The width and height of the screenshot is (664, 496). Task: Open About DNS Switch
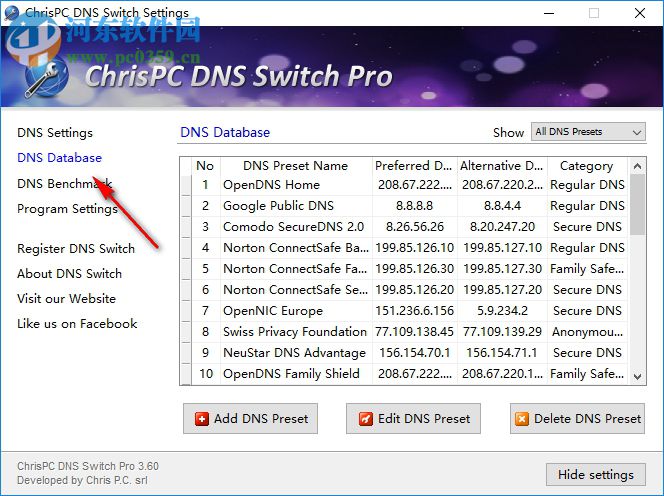(x=69, y=274)
